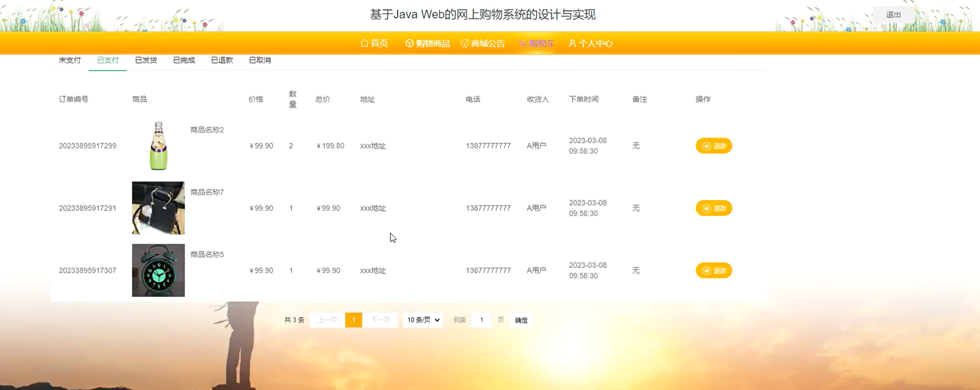Viewport: 980px width, 390px height.
Task: Click the black handbag product thumbnail
Action: (158, 208)
